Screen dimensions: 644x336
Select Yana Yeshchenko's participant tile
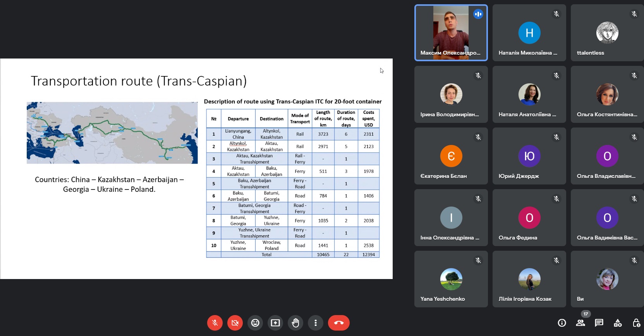click(451, 279)
